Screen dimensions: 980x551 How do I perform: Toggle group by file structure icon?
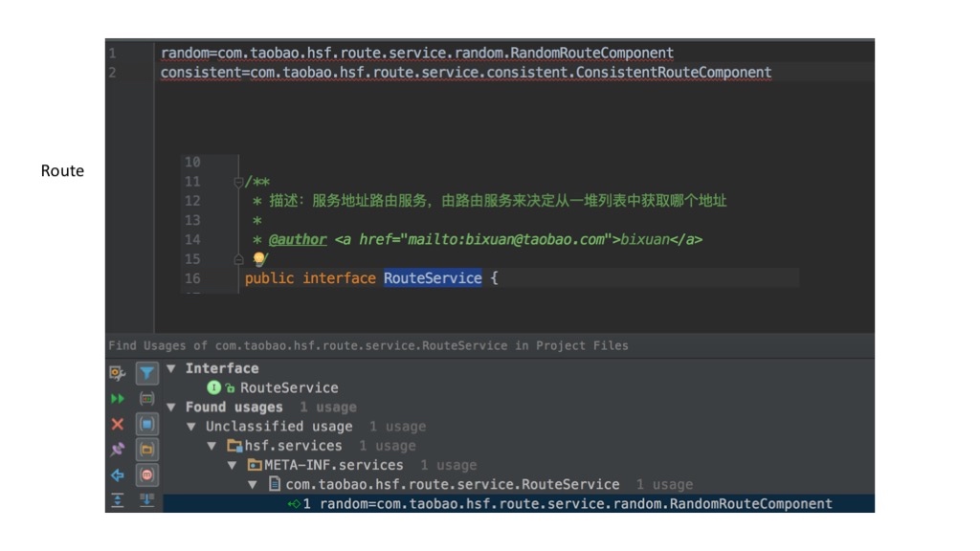point(146,474)
